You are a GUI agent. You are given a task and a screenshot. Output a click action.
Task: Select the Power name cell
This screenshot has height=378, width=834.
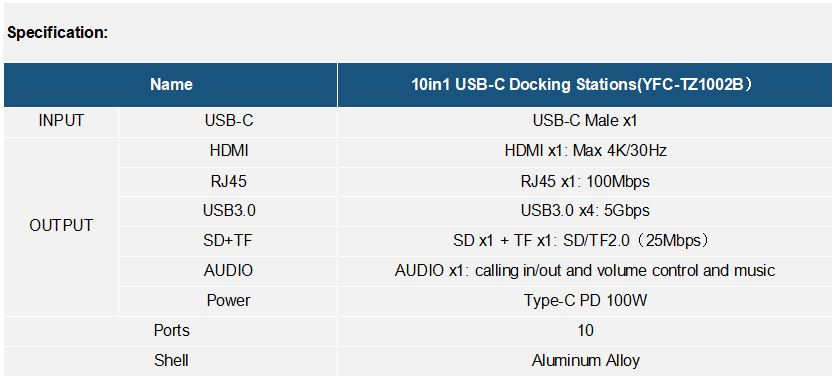[x=229, y=301]
